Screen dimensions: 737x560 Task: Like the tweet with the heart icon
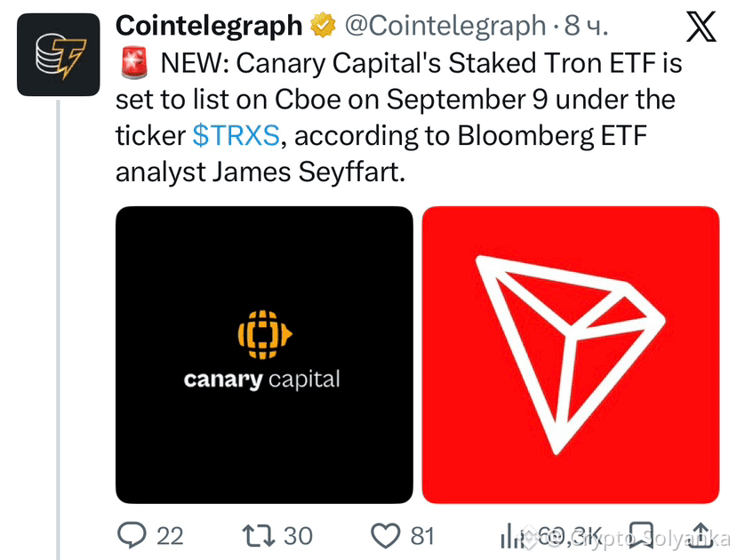pyautogui.click(x=386, y=536)
